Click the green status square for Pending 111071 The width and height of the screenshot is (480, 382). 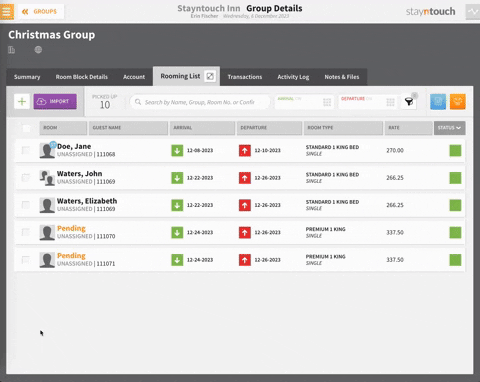(x=455, y=260)
